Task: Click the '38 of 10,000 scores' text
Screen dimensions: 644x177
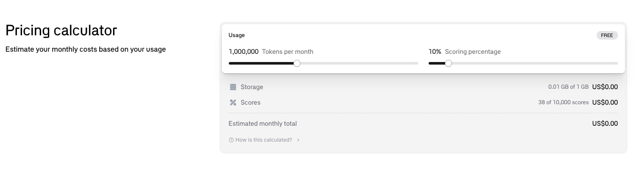Action: pyautogui.click(x=563, y=102)
